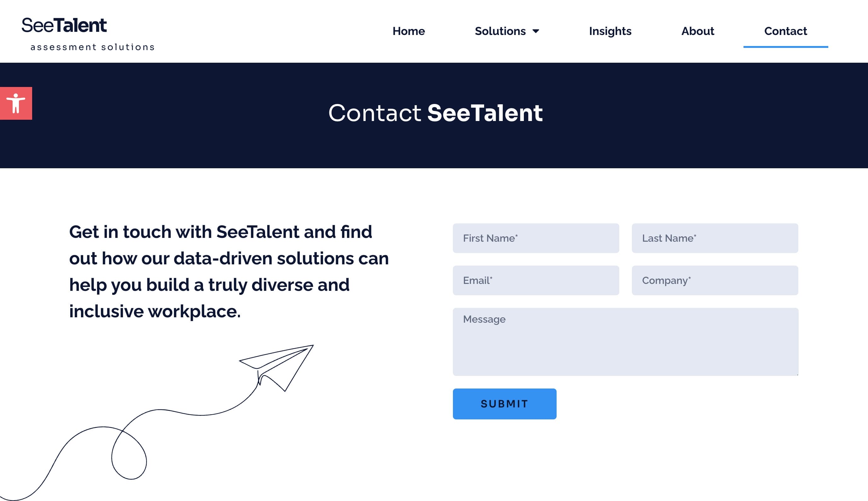Image resolution: width=868 pixels, height=501 pixels.
Task: Click the "assessment solutions" tagline
Action: [93, 47]
